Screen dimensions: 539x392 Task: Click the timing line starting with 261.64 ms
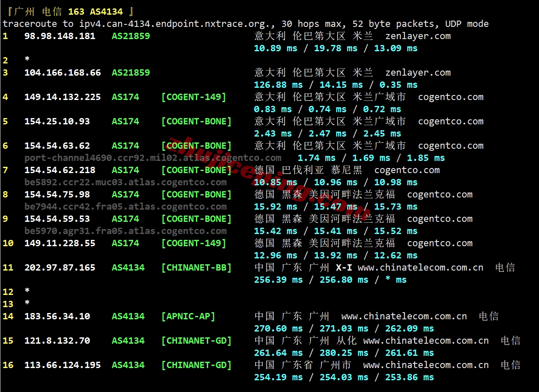click(x=344, y=353)
